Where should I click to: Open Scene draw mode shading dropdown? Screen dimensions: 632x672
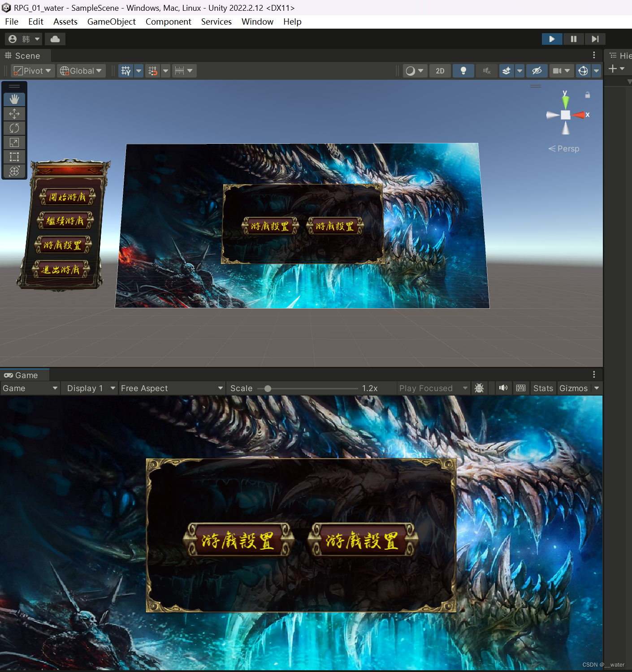(x=415, y=71)
